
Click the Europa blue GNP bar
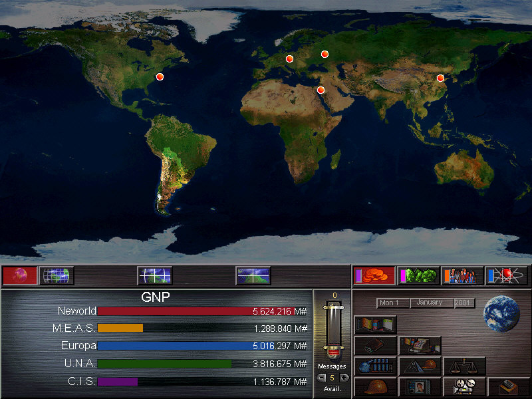tap(186, 346)
